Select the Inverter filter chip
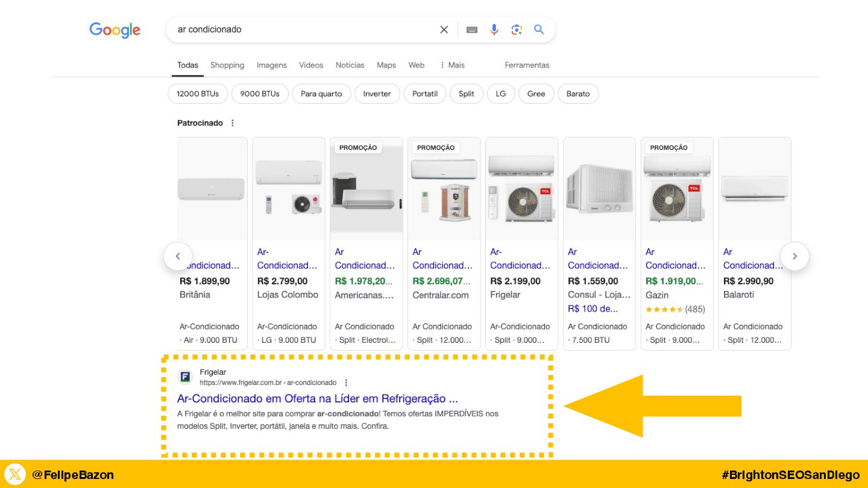The width and height of the screenshot is (868, 488). click(377, 94)
